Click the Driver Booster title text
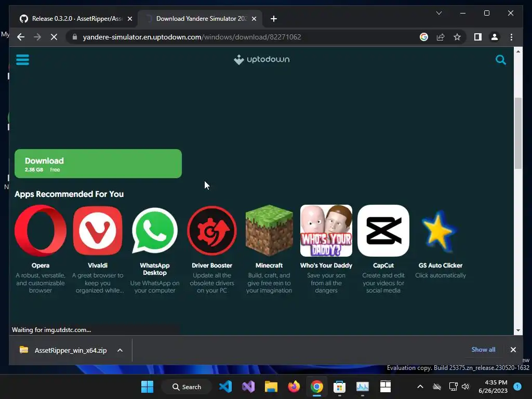 tap(212, 265)
